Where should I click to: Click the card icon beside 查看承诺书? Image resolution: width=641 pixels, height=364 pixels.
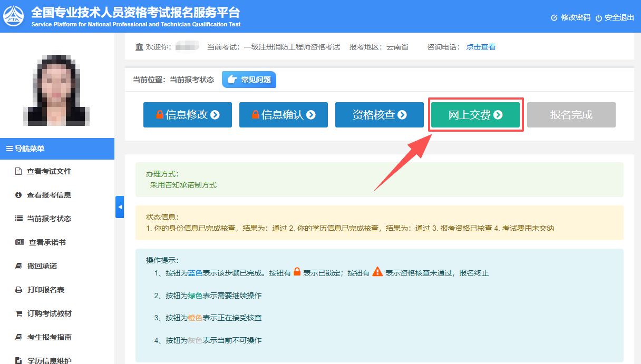(20, 242)
